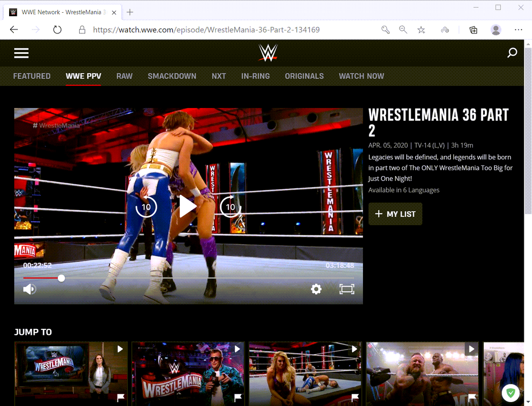This screenshot has height=406, width=532.
Task: Click flag icon on second jump thumbnail
Action: [238, 397]
